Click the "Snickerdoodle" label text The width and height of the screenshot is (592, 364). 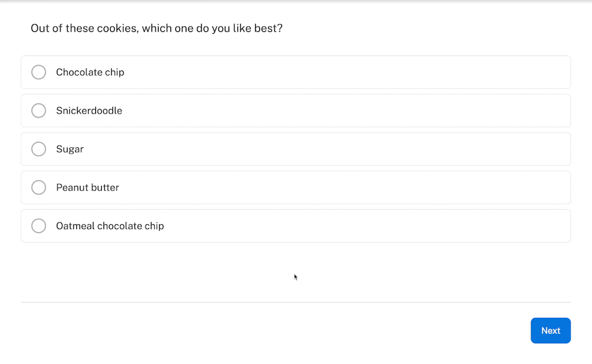(x=89, y=111)
